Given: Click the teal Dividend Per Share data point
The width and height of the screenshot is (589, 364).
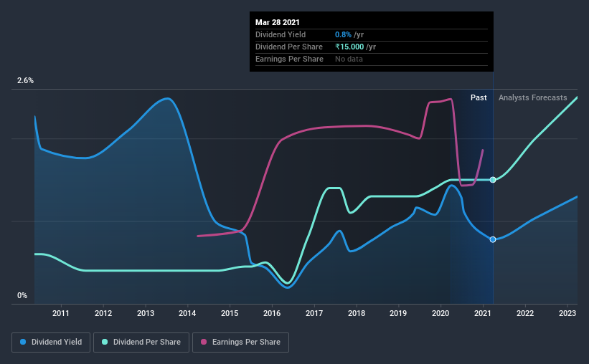Looking at the screenshot, I should (493, 180).
